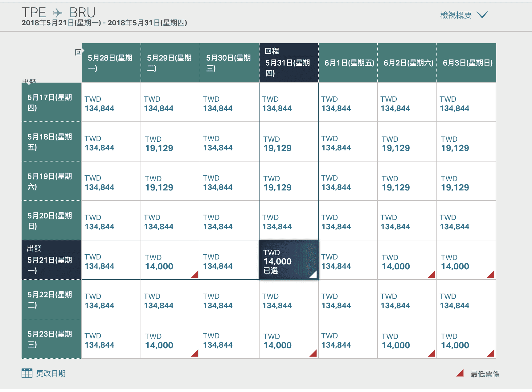Select departure row 5月22日(星期二)

(x=51, y=300)
